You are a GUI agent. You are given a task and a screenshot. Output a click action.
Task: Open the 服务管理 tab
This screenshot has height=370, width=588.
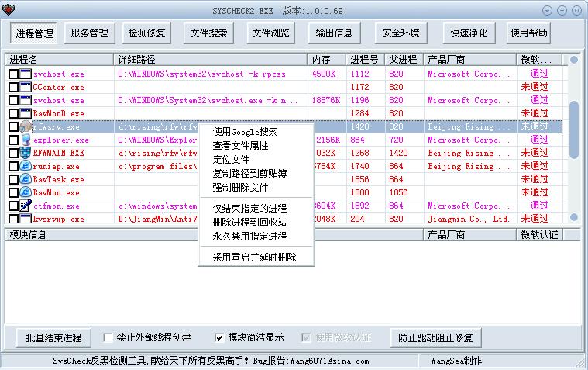90,33
